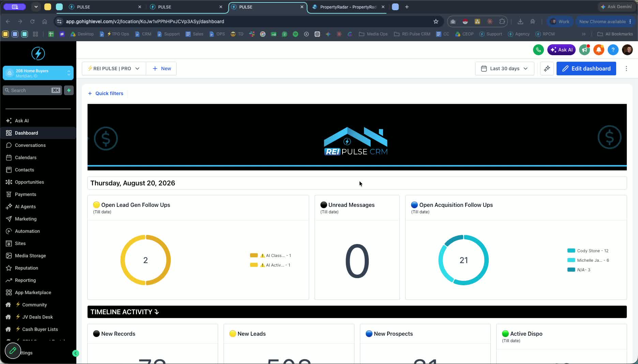The height and width of the screenshot is (364, 638).
Task: Click the Media Storage icon
Action: tap(9, 256)
